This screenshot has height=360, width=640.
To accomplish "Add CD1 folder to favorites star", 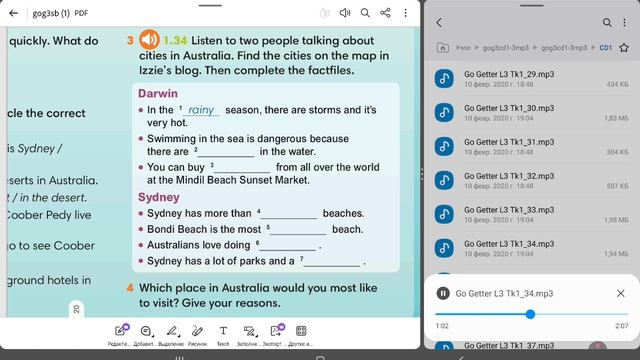I will click(624, 48).
